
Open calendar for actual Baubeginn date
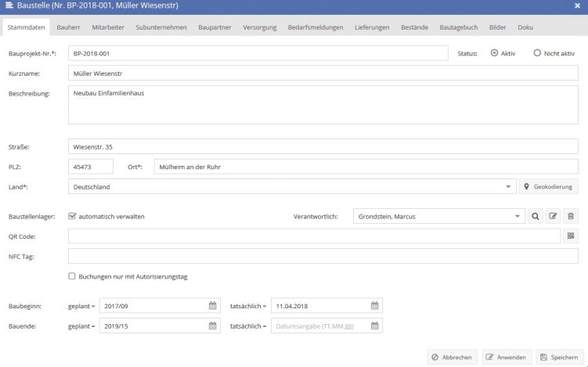(x=375, y=305)
